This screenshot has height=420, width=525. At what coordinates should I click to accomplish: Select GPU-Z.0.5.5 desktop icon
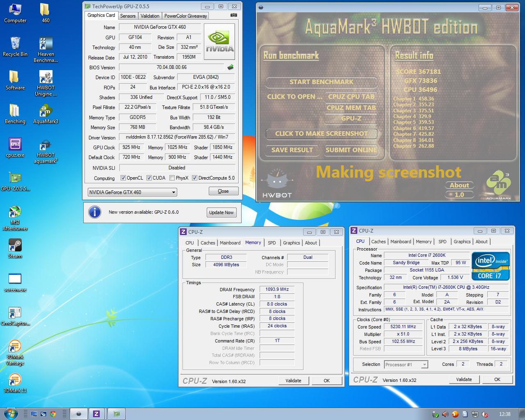point(15,181)
